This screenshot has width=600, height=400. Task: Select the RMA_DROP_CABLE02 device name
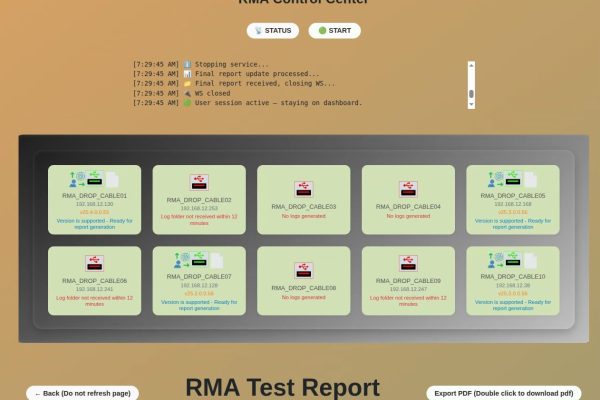tap(199, 200)
